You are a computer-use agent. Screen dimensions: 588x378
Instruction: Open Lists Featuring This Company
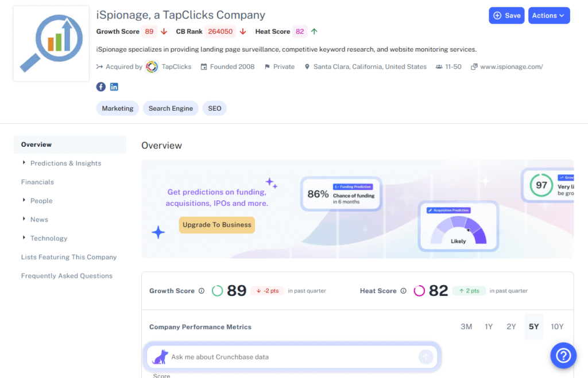69,257
